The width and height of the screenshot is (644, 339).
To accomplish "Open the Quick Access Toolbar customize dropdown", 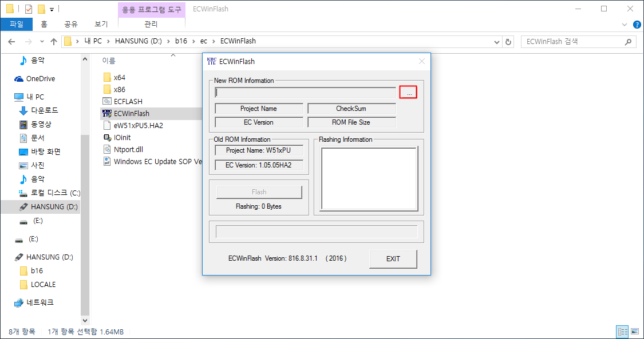I will click(x=52, y=9).
